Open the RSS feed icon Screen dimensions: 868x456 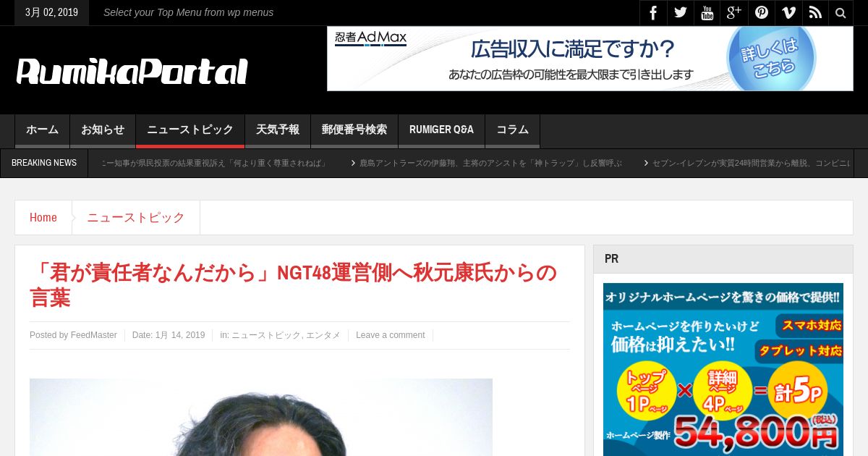(x=815, y=12)
